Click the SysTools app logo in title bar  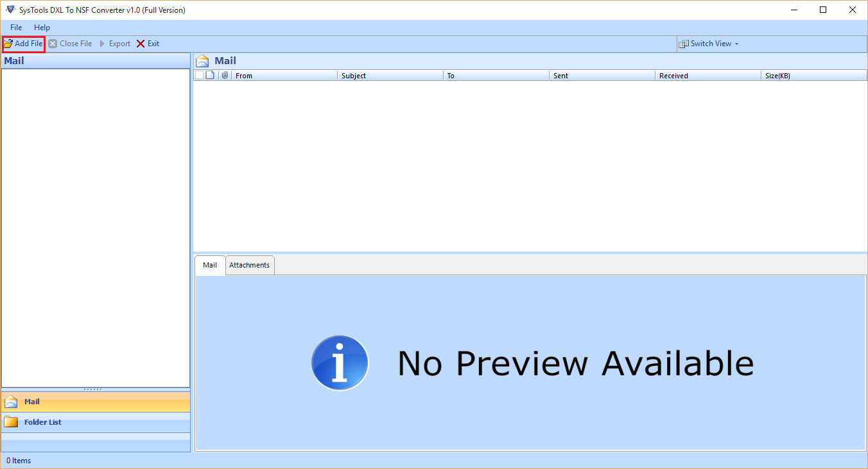tap(10, 10)
